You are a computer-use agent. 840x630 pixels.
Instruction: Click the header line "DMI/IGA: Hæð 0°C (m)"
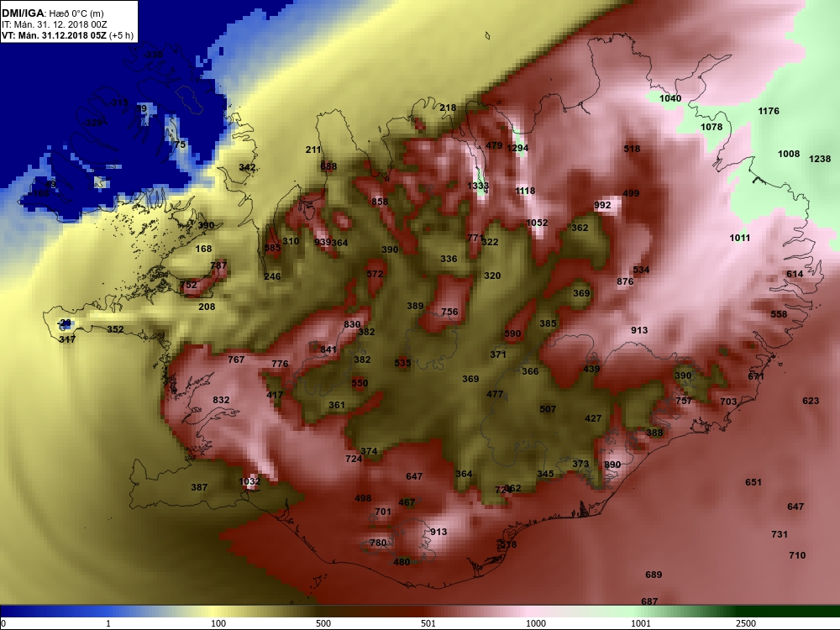pos(51,13)
